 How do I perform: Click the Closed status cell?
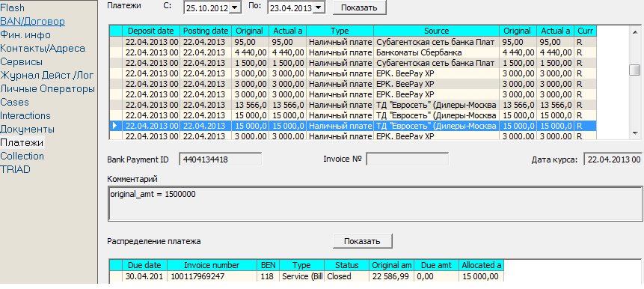346,276
